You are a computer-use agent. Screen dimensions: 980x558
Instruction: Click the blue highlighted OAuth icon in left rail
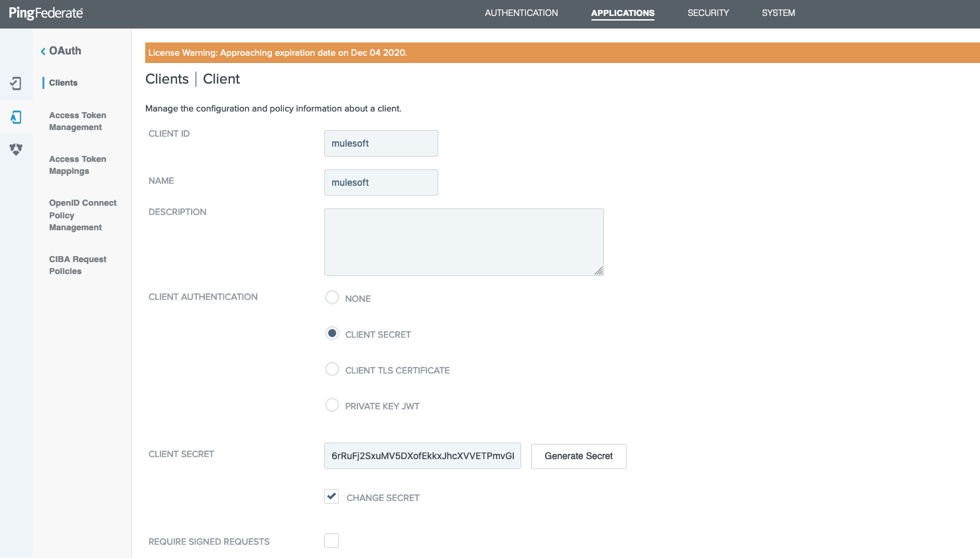16,117
